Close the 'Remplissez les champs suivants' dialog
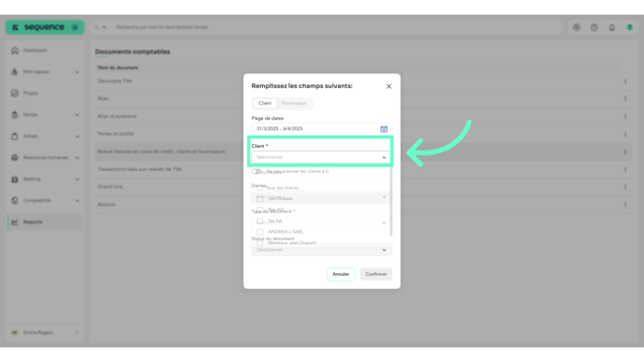The height and width of the screenshot is (362, 644). 389,86
